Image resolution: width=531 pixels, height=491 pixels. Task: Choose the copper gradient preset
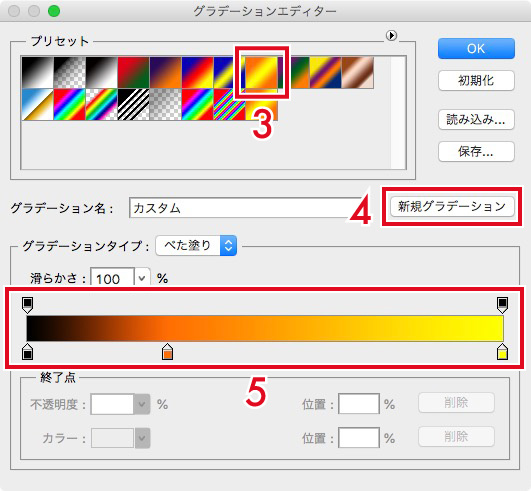point(358,72)
